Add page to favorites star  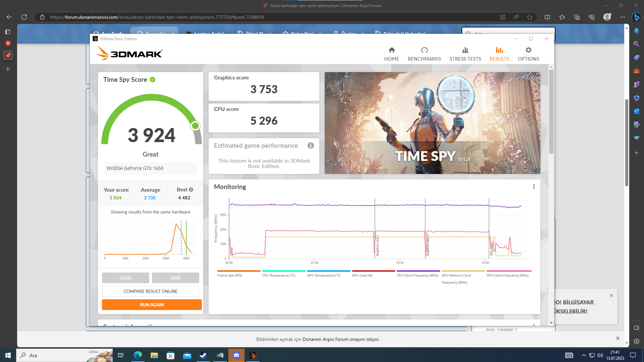tap(529, 17)
